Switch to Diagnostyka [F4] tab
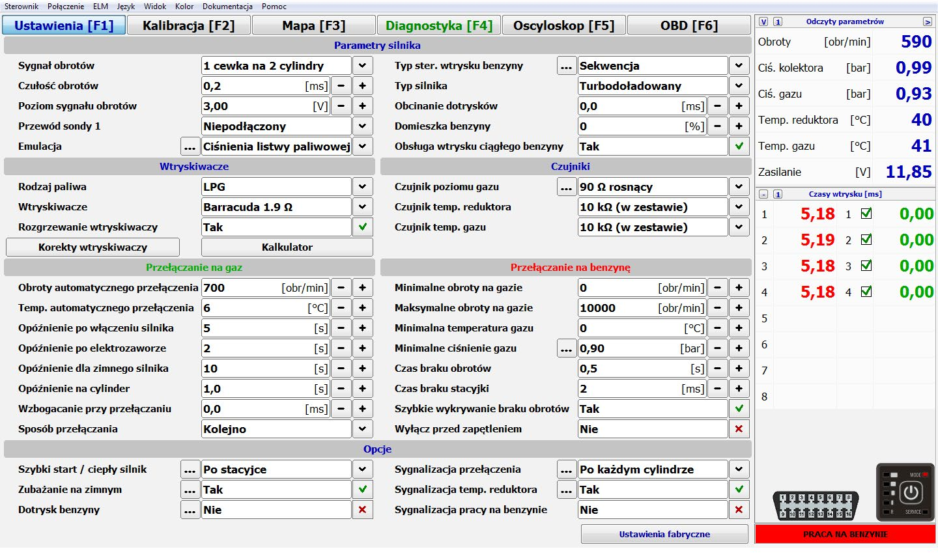Image resolution: width=938 pixels, height=560 pixels. (439, 25)
